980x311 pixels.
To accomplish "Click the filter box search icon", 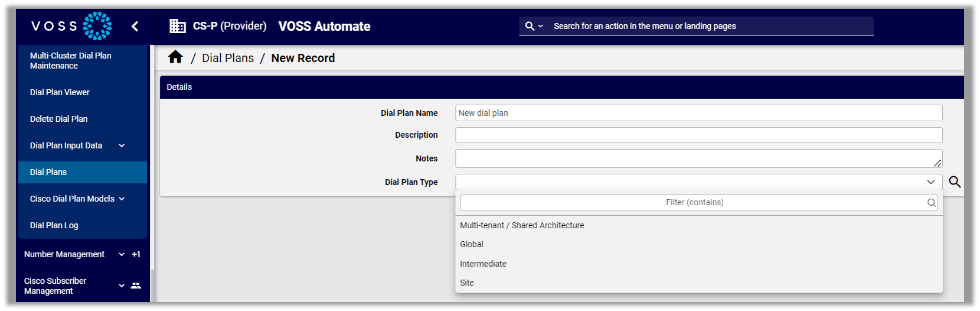I will click(x=931, y=203).
